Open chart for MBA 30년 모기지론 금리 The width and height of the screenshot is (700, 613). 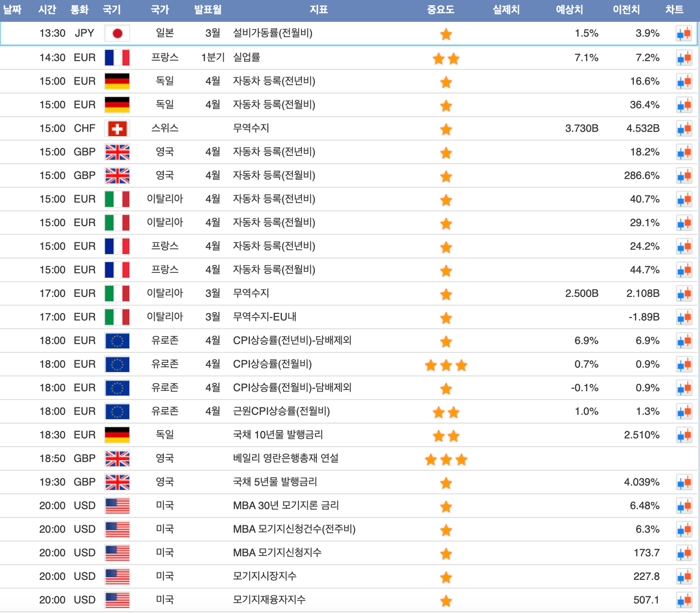click(x=684, y=506)
